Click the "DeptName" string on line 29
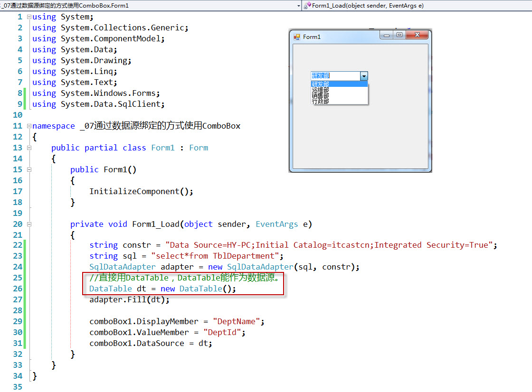 click(x=236, y=321)
